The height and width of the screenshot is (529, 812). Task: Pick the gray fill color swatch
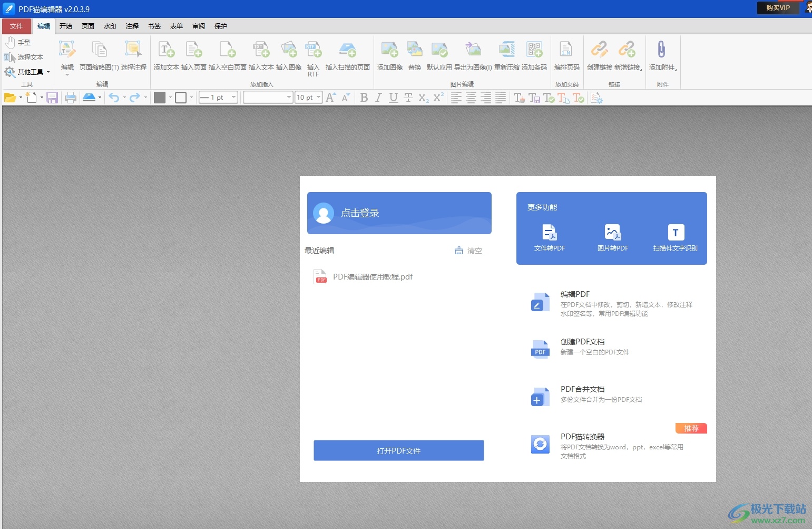click(x=160, y=98)
